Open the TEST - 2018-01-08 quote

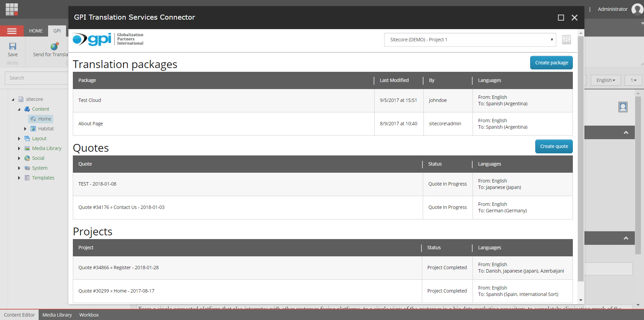click(x=323, y=184)
